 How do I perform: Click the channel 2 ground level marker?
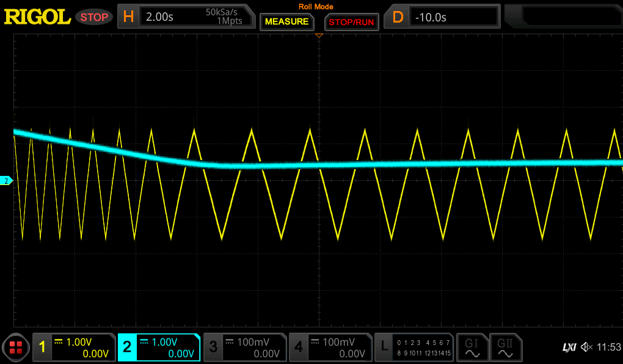[6, 181]
